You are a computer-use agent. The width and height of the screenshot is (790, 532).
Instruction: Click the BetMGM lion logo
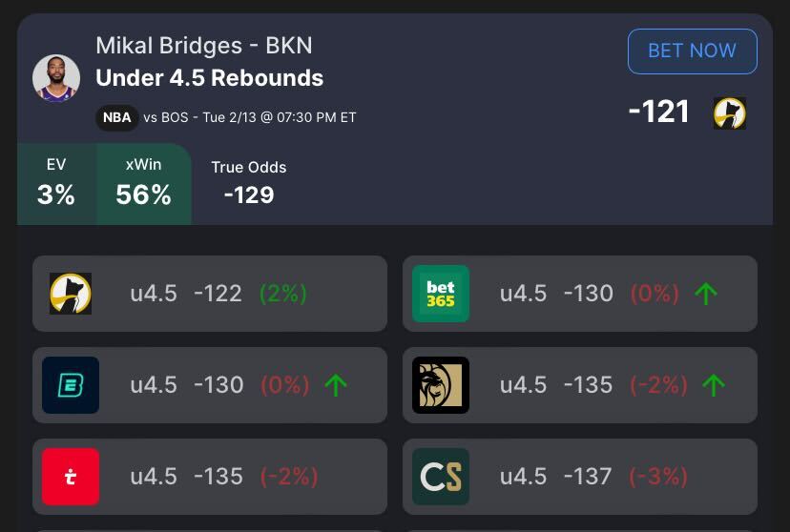click(441, 385)
